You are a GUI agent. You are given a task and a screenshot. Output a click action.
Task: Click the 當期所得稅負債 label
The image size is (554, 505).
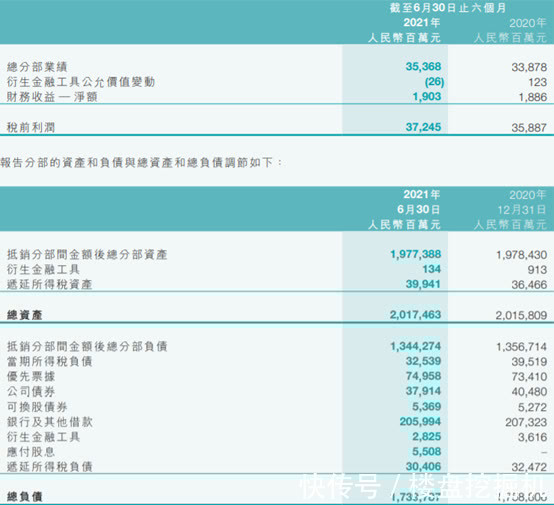pos(49,361)
